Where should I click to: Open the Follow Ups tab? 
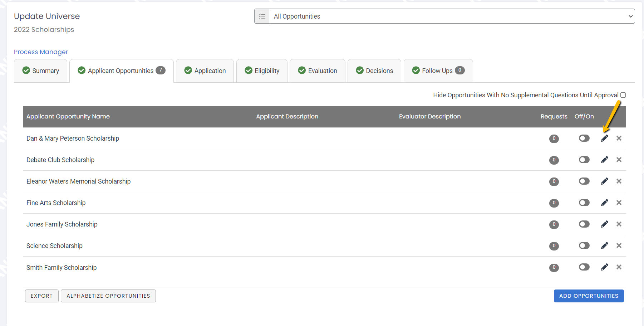[438, 71]
